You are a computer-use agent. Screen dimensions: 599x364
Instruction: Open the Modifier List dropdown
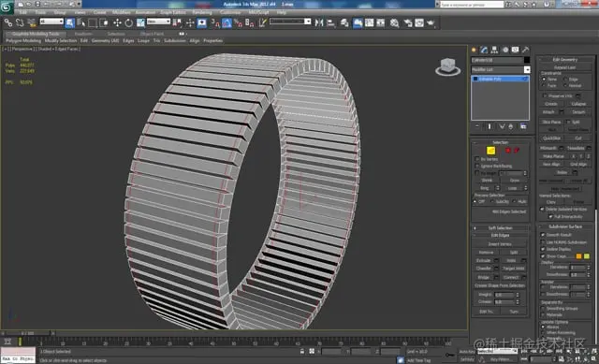coord(527,69)
